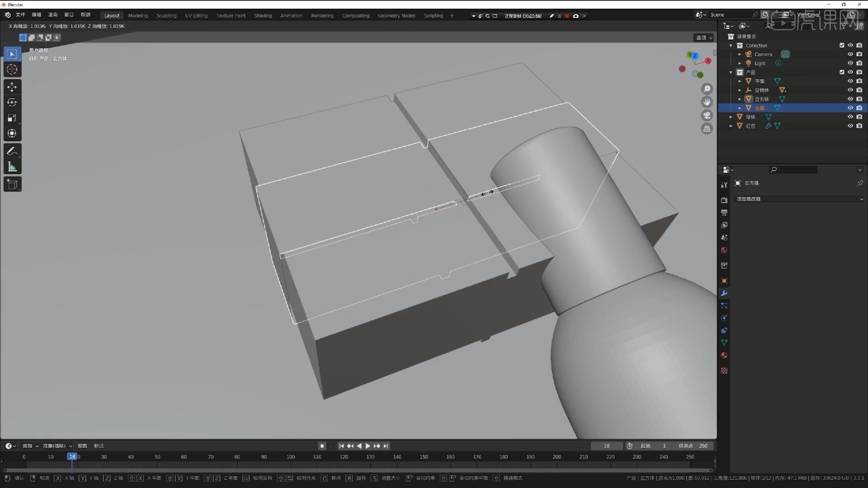868x488 pixels.
Task: Select the Transform tool
Action: coord(12,133)
